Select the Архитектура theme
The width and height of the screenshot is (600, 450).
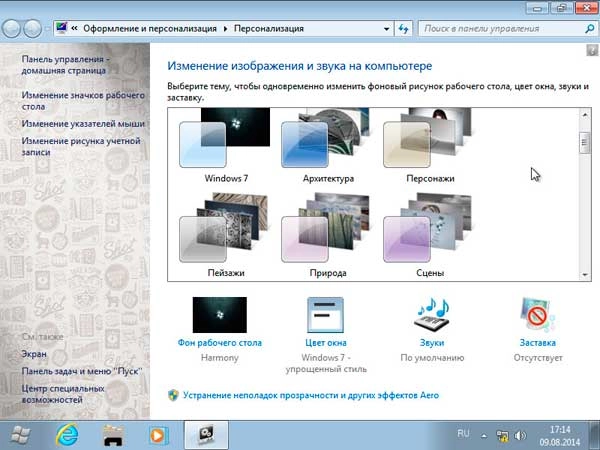point(326,139)
